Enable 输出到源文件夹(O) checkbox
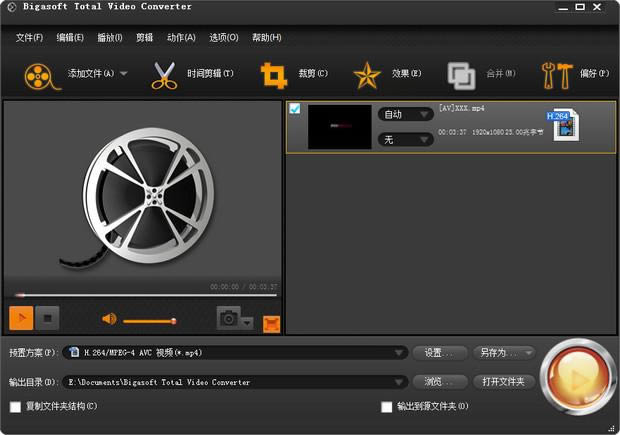The image size is (620, 435). 386,407
